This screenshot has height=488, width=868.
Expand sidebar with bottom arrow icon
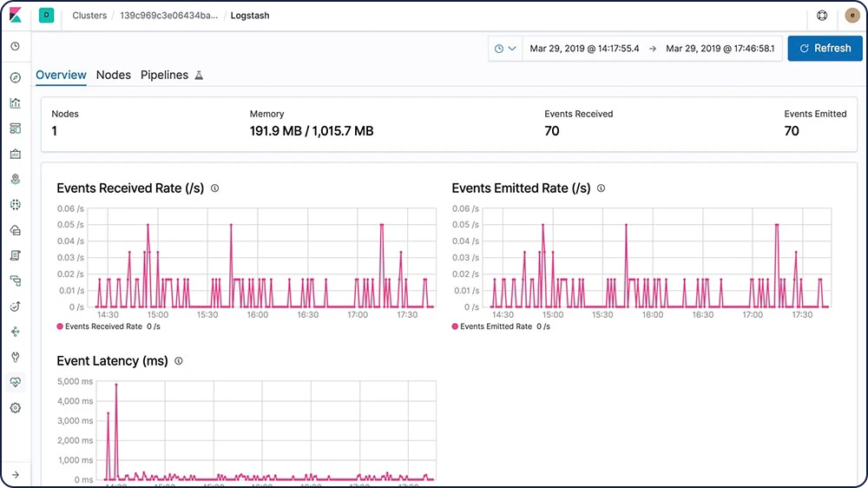pos(16,475)
